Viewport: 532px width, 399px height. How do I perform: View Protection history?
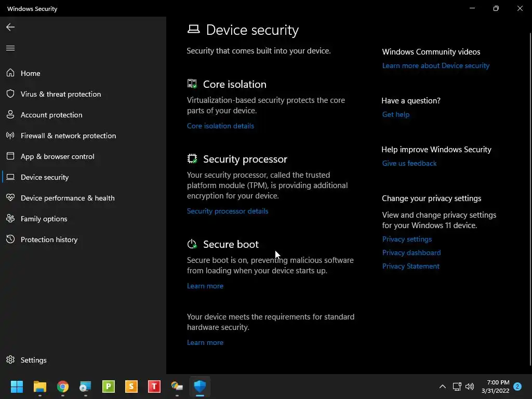[49, 239]
